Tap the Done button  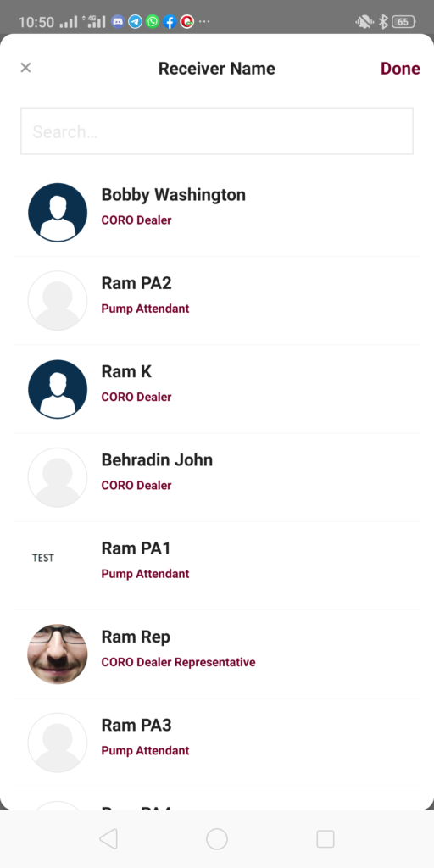click(400, 68)
